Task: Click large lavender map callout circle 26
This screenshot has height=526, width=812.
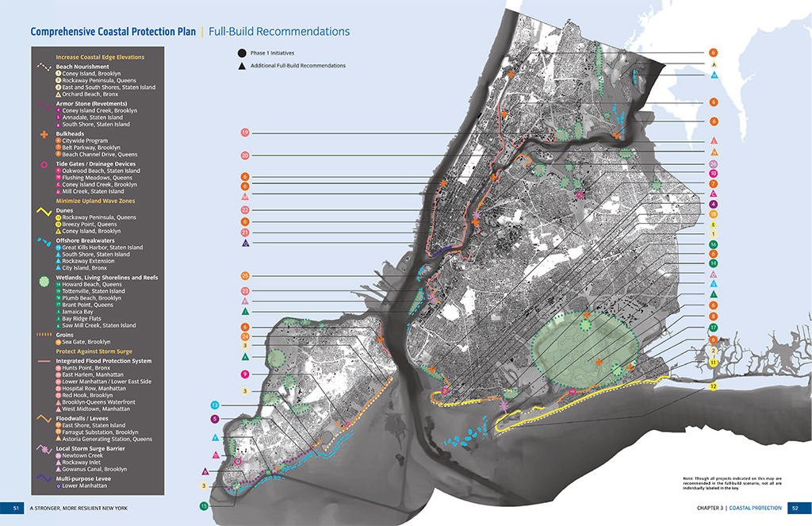Action: (713, 164)
